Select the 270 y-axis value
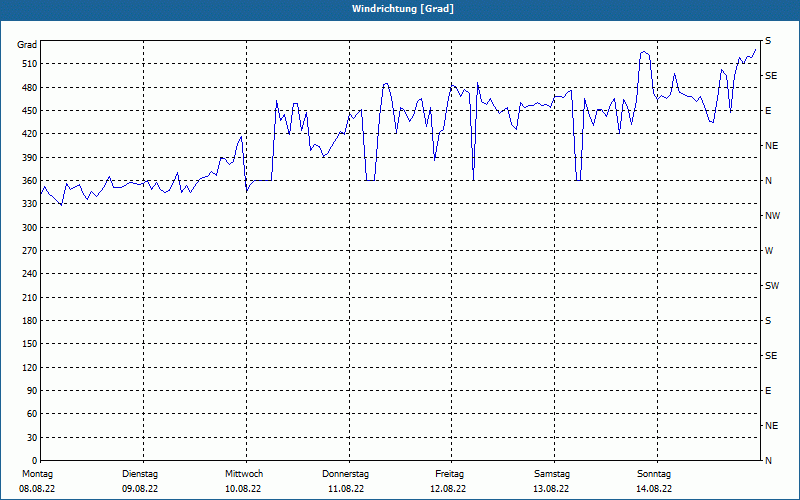The image size is (800, 500). coord(29,251)
